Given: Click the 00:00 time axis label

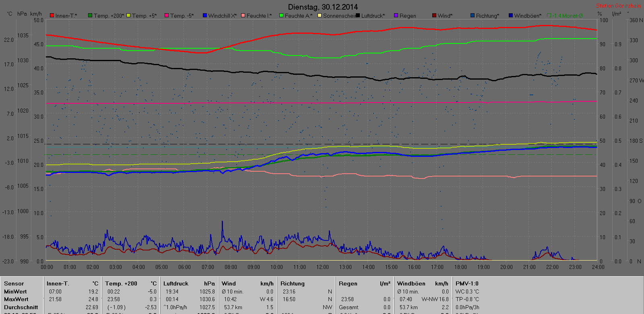Looking at the screenshot, I should coord(47,267).
